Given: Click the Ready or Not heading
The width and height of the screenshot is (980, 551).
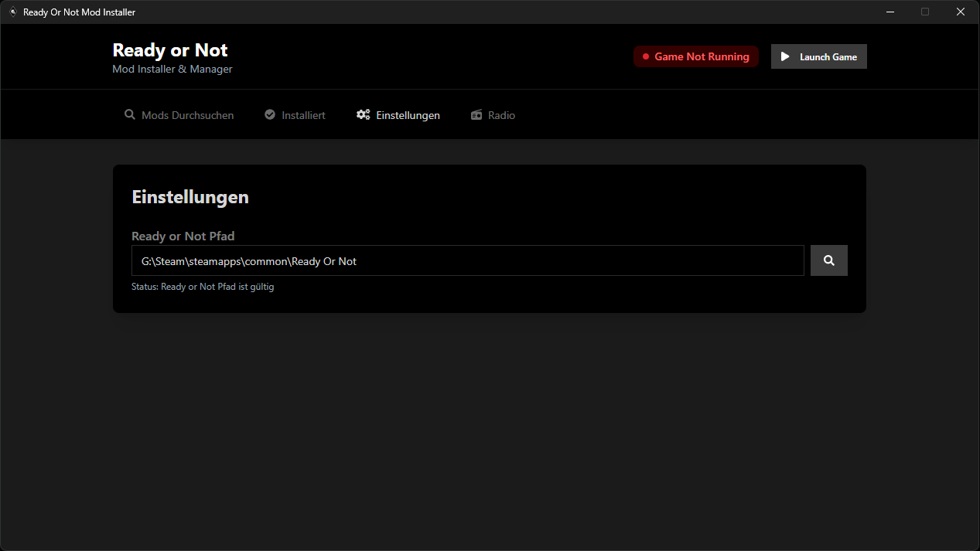Looking at the screenshot, I should [x=170, y=50].
